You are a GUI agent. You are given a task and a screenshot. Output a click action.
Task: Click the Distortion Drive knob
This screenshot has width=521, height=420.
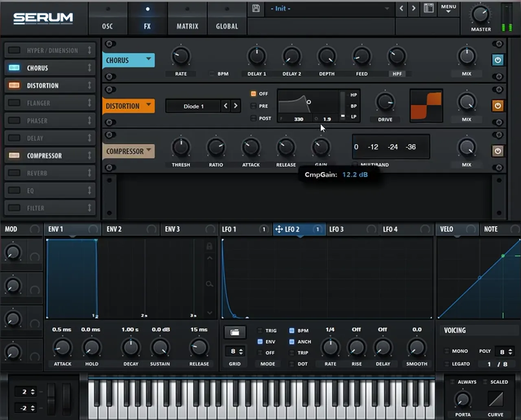point(385,102)
